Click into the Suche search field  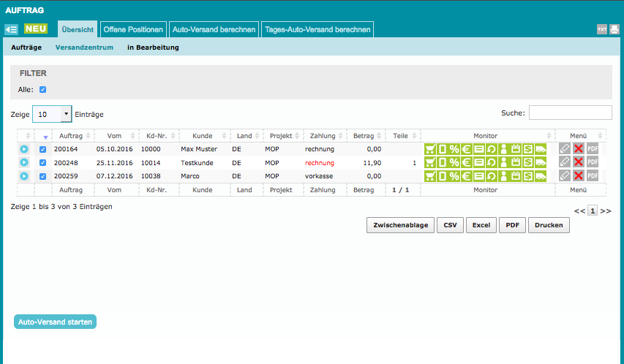point(570,113)
